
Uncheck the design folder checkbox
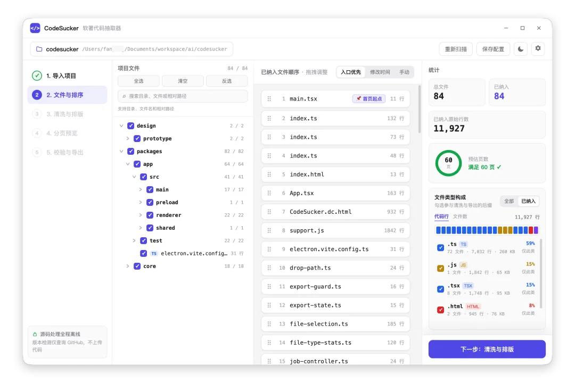(130, 126)
